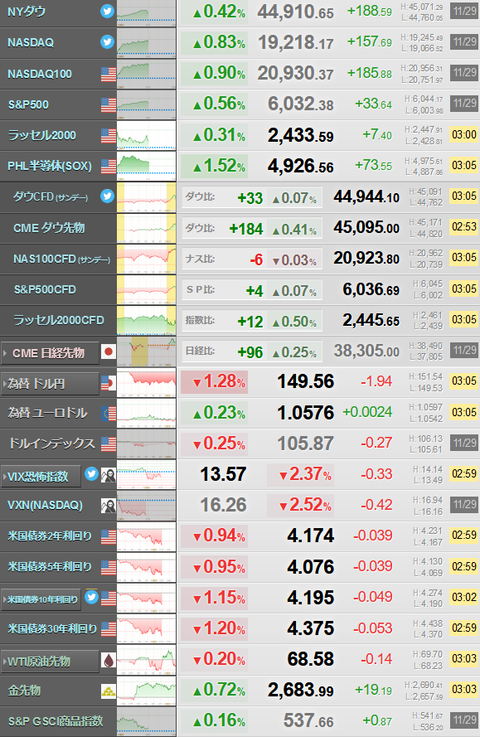Click the US flag next to PHL半導体(SOX)
The width and height of the screenshot is (480, 737).
tap(109, 166)
